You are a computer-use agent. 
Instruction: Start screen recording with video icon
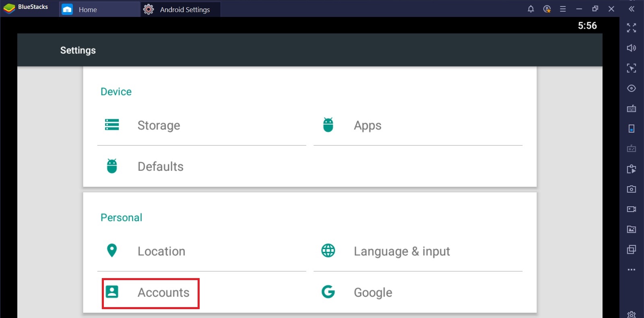point(632,209)
